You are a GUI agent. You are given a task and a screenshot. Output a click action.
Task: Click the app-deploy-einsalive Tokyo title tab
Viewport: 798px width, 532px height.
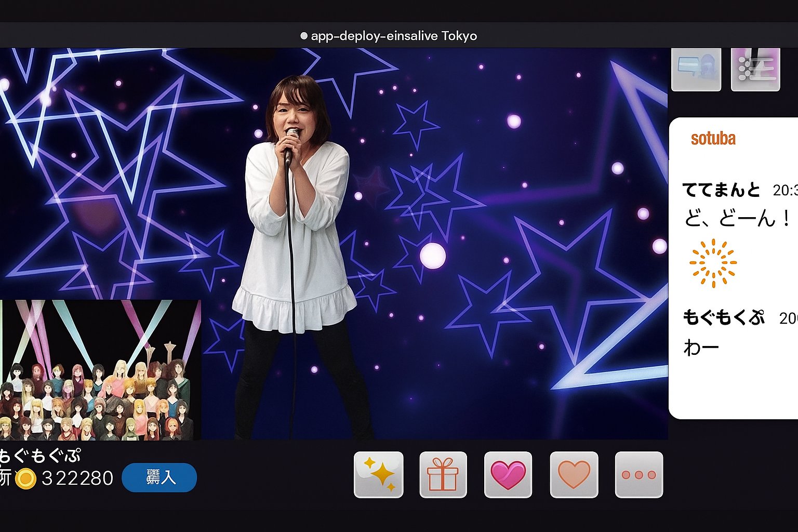pos(393,36)
